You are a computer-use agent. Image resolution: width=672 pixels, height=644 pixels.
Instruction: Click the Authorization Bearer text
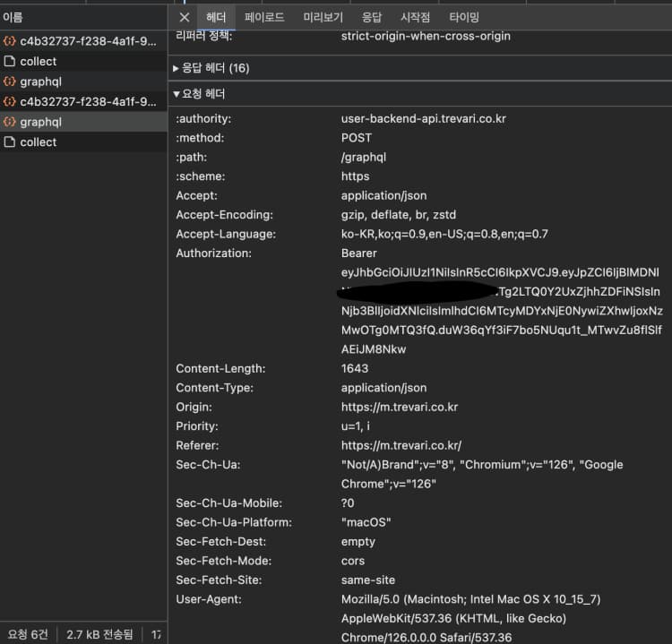pyautogui.click(x=359, y=253)
